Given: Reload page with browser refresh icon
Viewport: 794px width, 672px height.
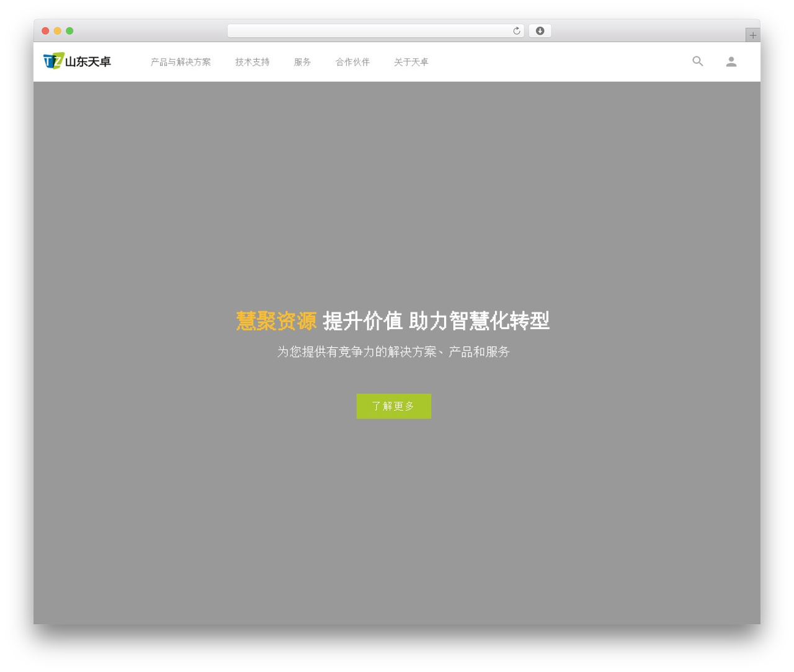Looking at the screenshot, I should pyautogui.click(x=516, y=31).
